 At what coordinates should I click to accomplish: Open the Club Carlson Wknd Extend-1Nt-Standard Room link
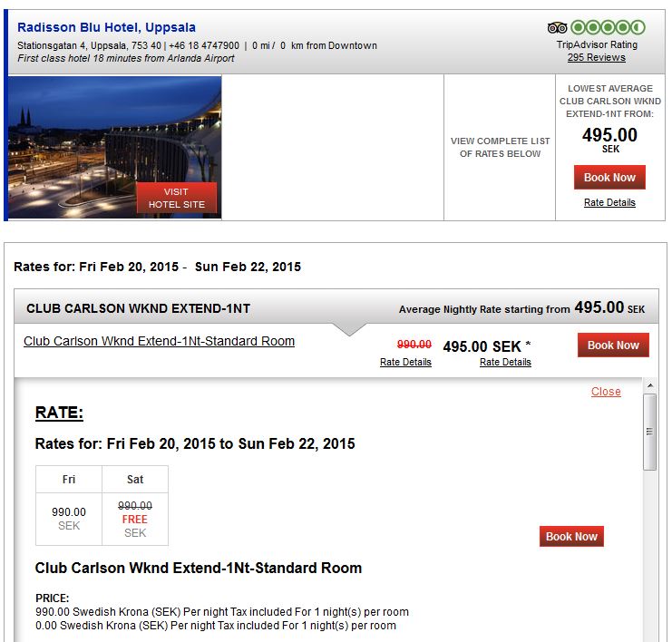pyautogui.click(x=159, y=342)
